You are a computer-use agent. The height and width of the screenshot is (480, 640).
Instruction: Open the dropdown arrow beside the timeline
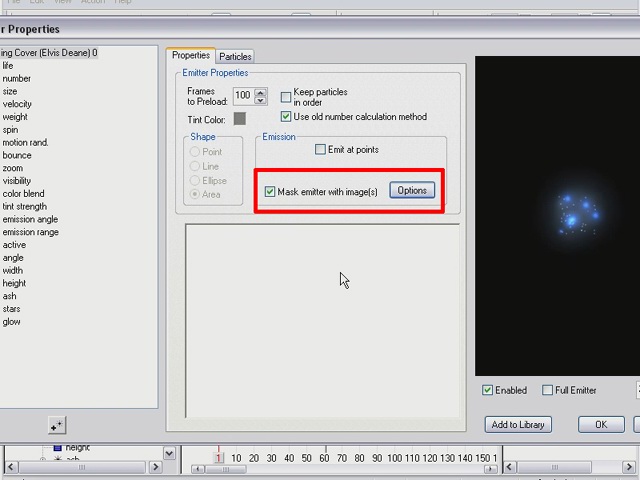pyautogui.click(x=169, y=453)
